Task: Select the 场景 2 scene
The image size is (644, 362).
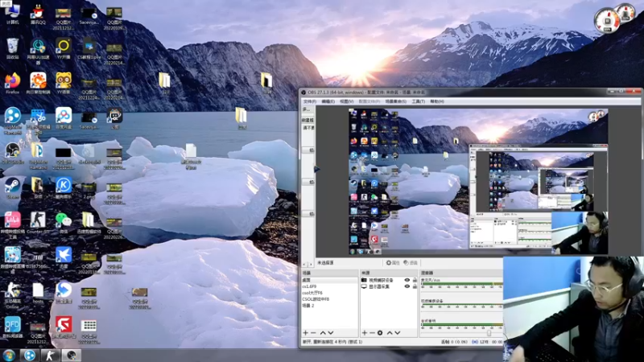Action: (329, 306)
